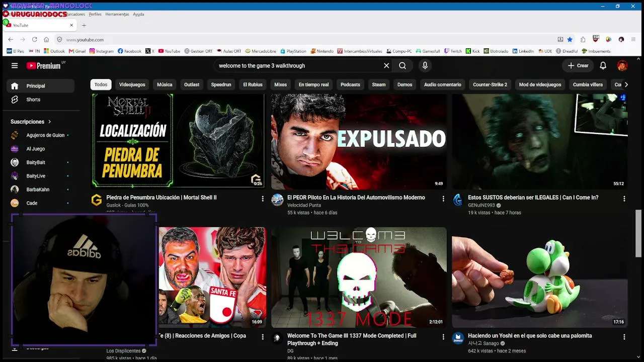
Task: Select the Speedrun filter chip
Action: (221, 84)
